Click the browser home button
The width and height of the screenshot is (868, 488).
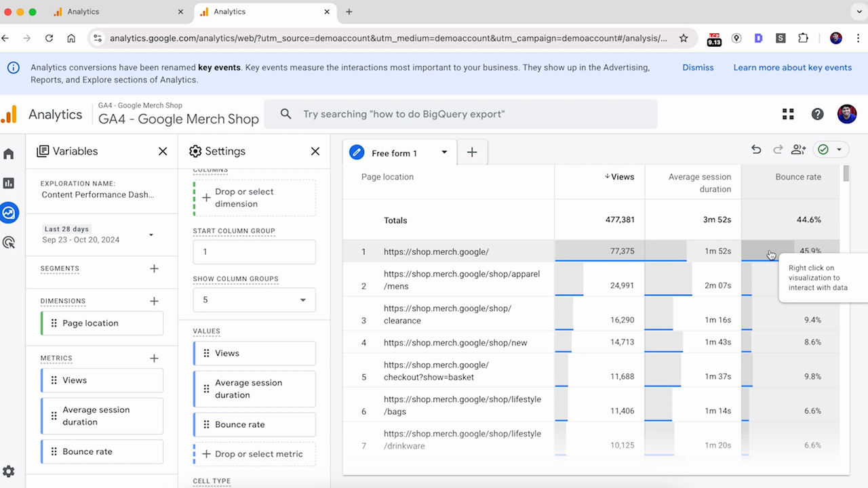click(71, 39)
